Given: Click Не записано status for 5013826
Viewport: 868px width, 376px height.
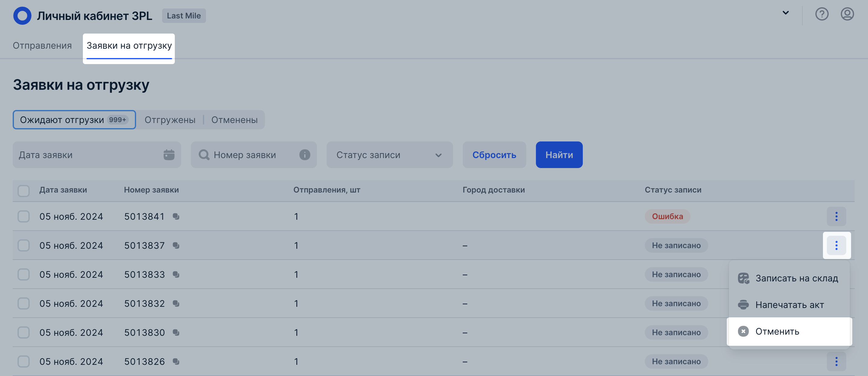Looking at the screenshot, I should point(676,361).
